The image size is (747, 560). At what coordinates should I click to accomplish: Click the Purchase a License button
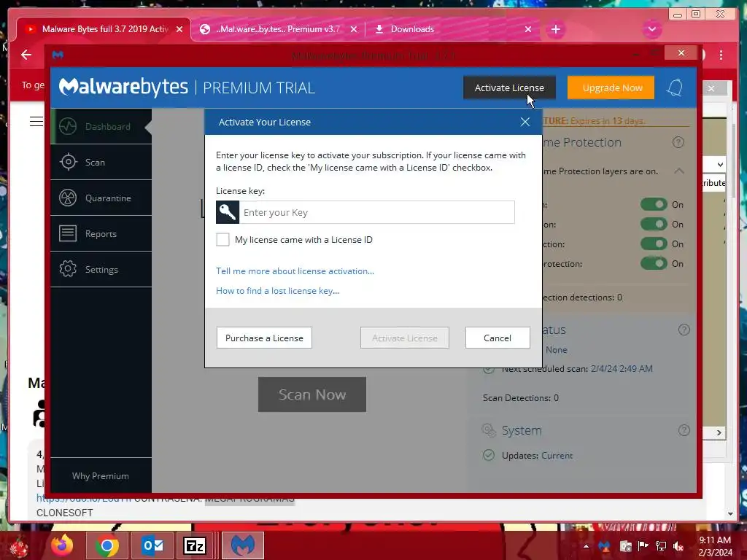(x=264, y=338)
